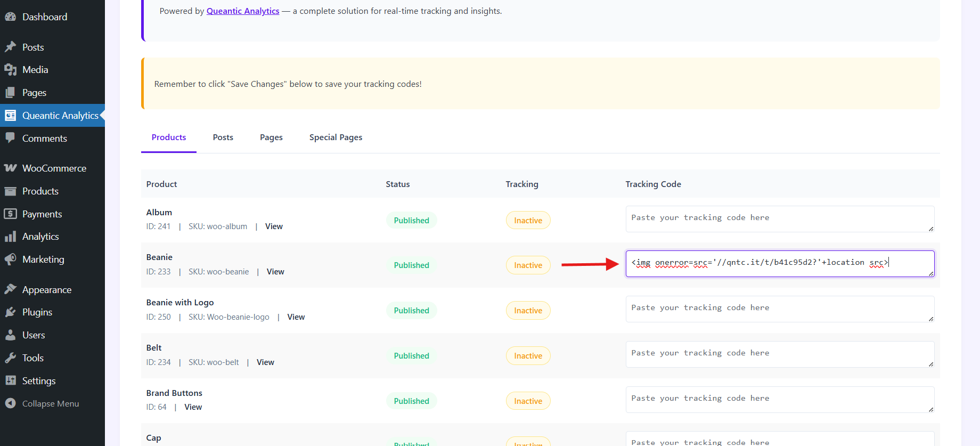Select the Products tab
This screenshot has height=446, width=980.
[x=169, y=137]
